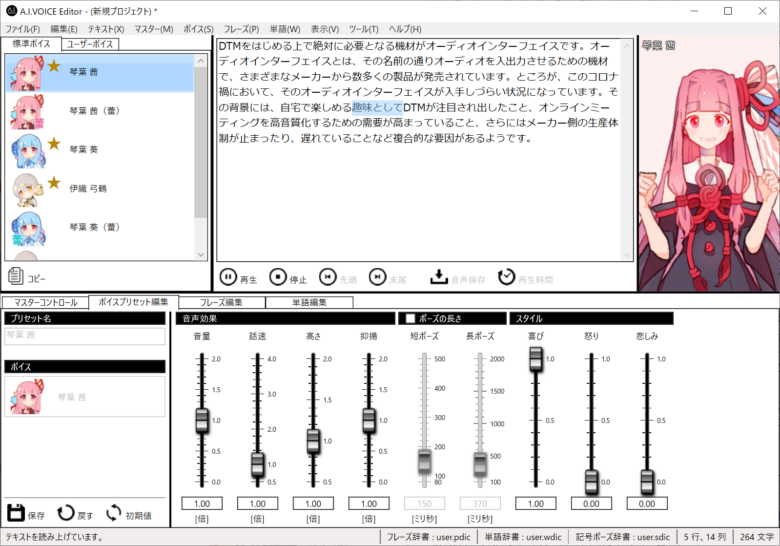Open the テキスト(X) menu
This screenshot has height=546, width=780.
tap(106, 29)
